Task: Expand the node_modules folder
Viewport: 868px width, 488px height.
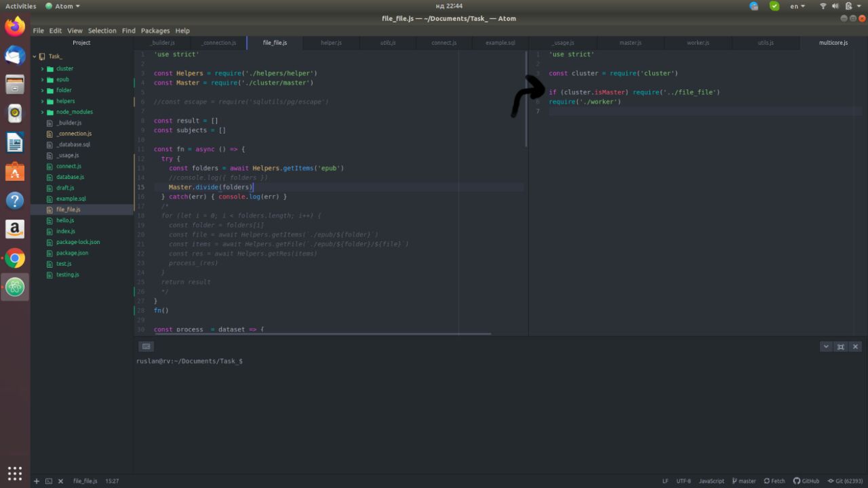Action: coord(42,112)
